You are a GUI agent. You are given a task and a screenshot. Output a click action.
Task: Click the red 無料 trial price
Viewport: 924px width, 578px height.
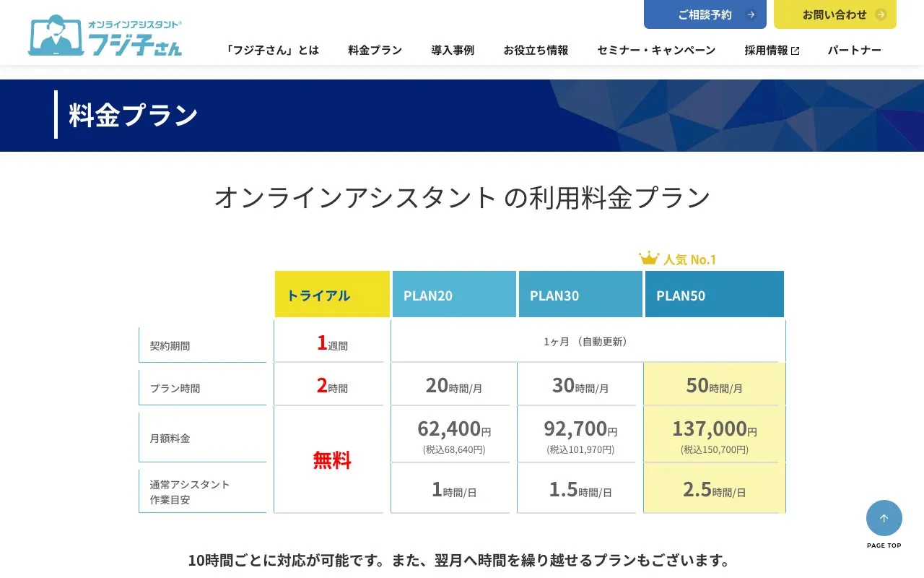tap(332, 460)
